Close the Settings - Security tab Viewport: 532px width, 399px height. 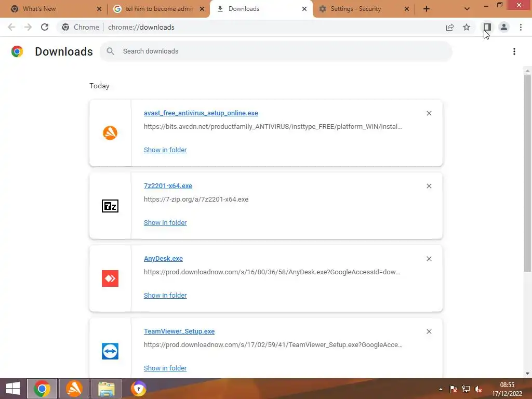tap(407, 9)
